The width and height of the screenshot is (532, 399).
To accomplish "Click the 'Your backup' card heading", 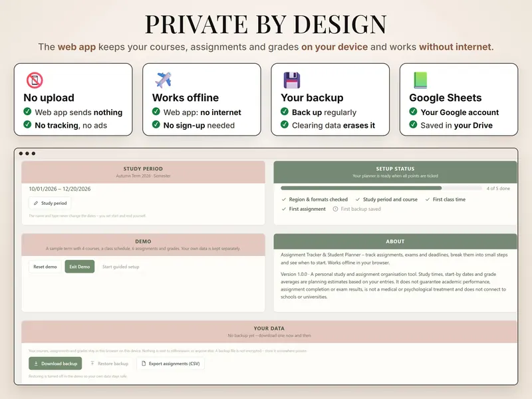I will [312, 98].
